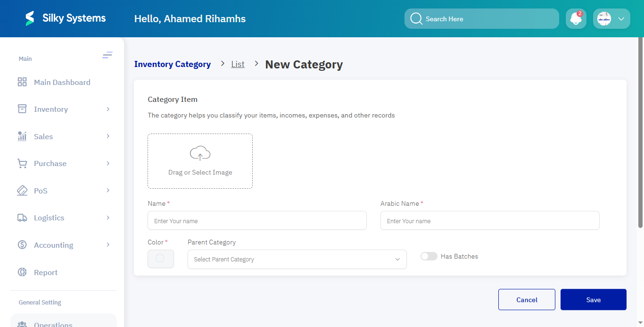Click the Logistics truck icon
This screenshot has height=327, width=644.
click(22, 218)
